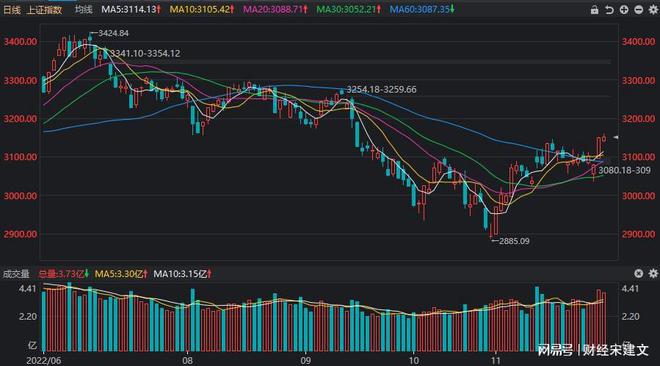Click the 08 month label on time axis

(x=187, y=361)
